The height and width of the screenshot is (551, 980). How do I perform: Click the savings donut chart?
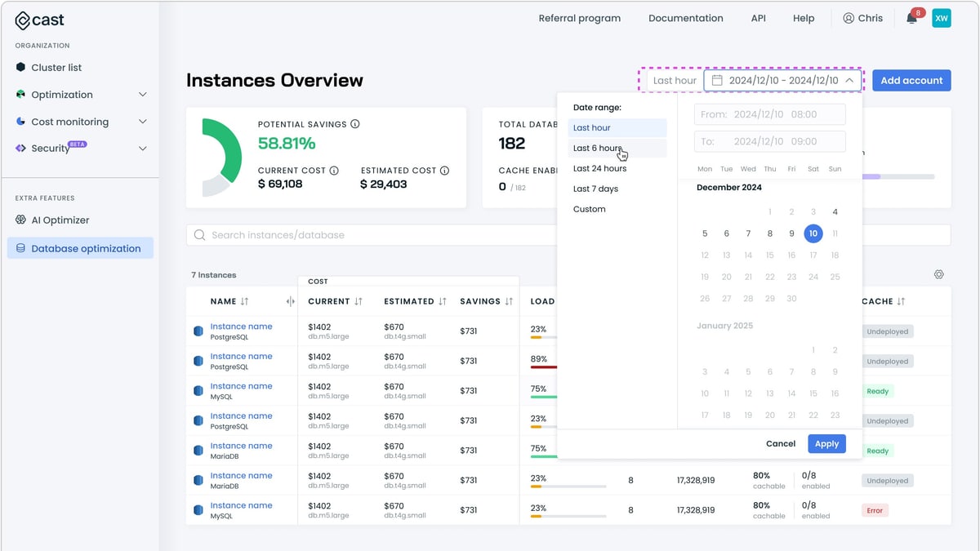[221, 158]
